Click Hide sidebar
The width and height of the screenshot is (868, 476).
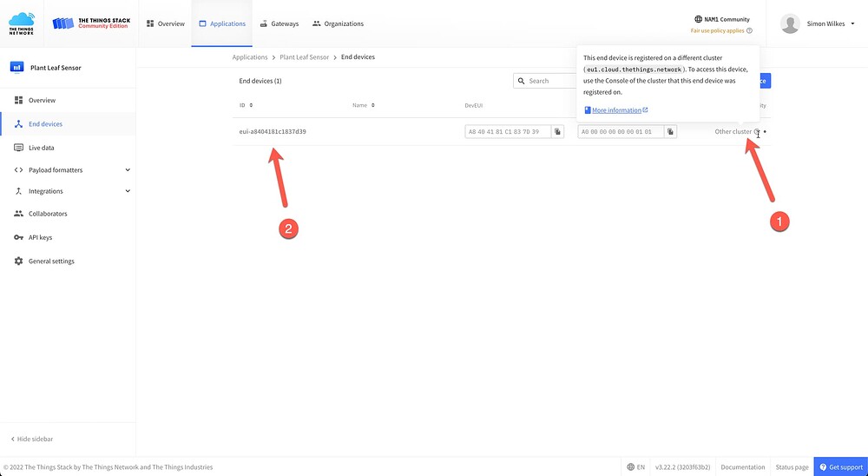pos(32,439)
